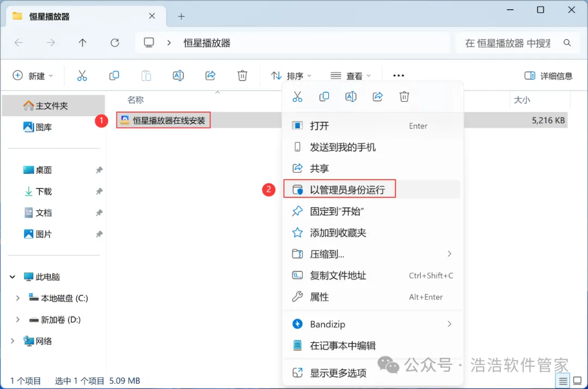Expand the 本地磁盘 (C:) node
This screenshot has height=389, width=588.
17,298
